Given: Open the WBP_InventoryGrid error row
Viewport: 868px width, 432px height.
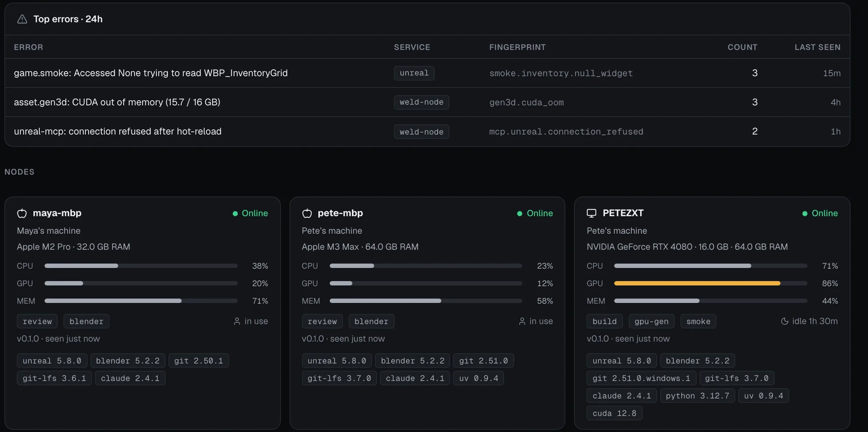Looking at the screenshot, I should point(427,73).
